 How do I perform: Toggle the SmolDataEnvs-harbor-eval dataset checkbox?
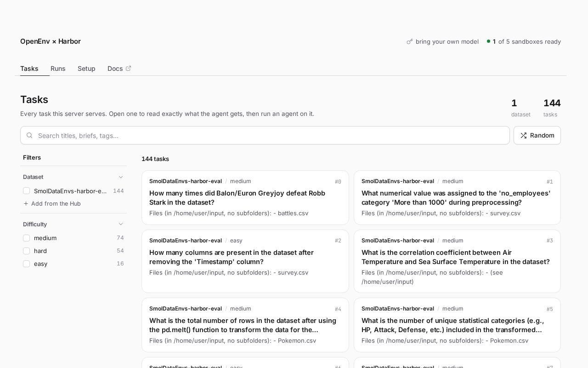26,191
